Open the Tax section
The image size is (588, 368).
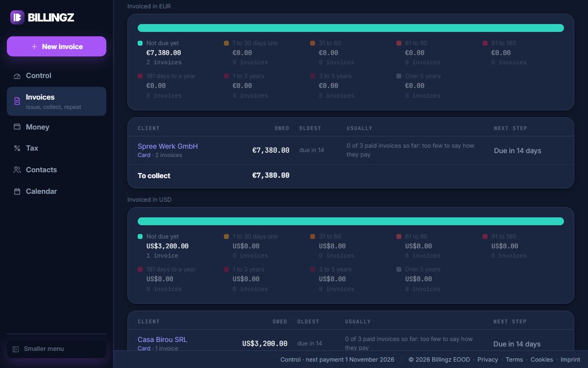point(56,148)
